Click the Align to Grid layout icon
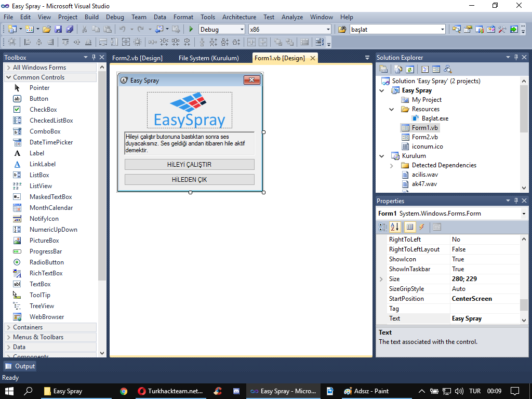This screenshot has height=399, width=532. point(12,42)
